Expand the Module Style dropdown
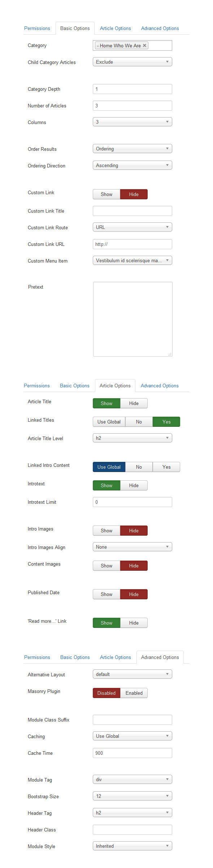The width and height of the screenshot is (213, 868). pos(132,846)
